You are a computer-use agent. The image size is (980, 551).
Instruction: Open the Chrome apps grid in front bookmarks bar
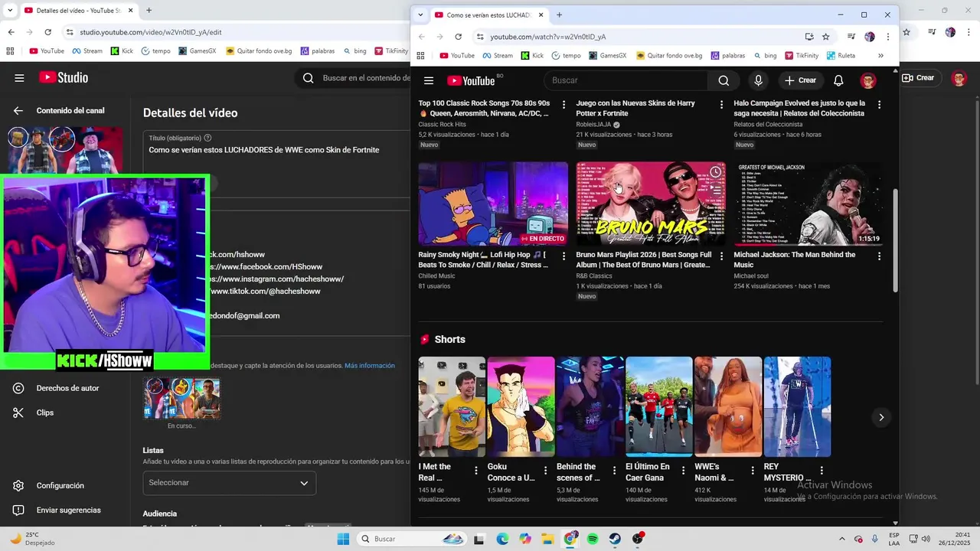[x=420, y=56]
